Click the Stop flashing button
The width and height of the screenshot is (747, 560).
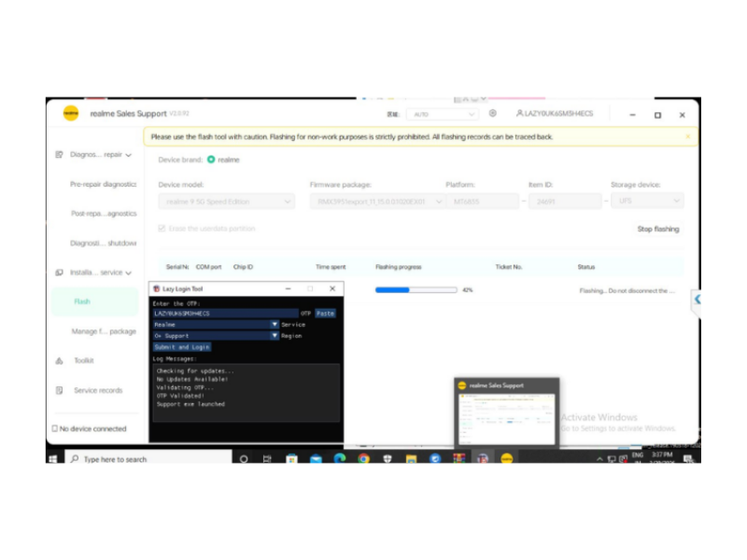click(x=658, y=229)
